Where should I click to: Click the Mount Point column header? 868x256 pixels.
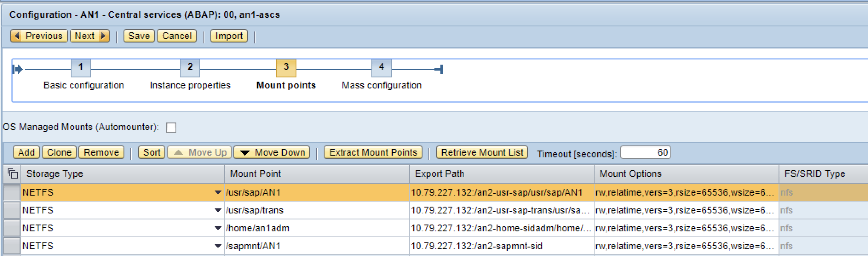coord(317,174)
